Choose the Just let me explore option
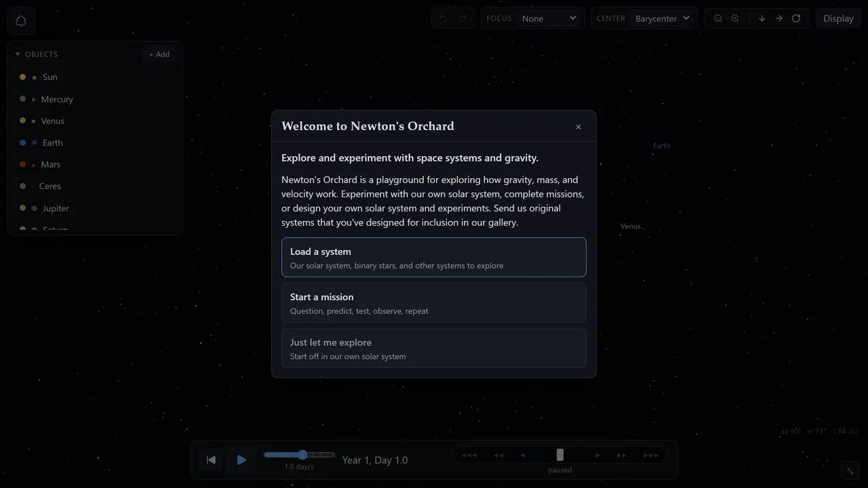The height and width of the screenshot is (488, 868). [434, 348]
